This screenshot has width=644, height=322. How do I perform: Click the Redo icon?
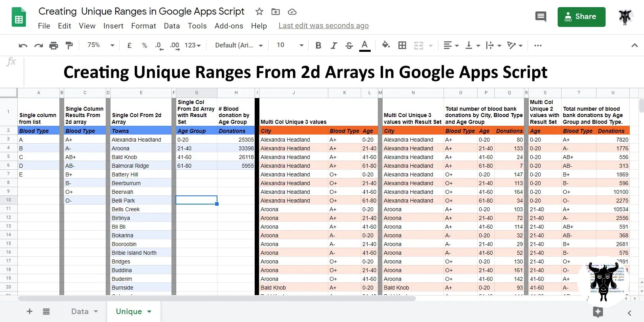[x=38, y=45]
